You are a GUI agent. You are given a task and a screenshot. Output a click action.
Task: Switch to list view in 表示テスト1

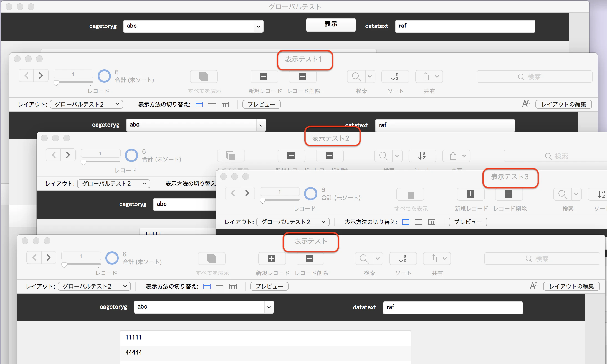pyautogui.click(x=212, y=104)
